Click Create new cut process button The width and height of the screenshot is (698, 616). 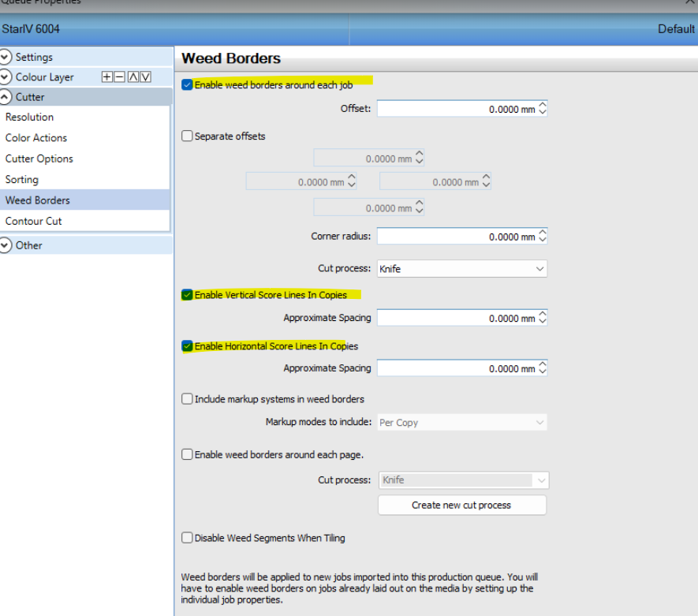coord(462,505)
